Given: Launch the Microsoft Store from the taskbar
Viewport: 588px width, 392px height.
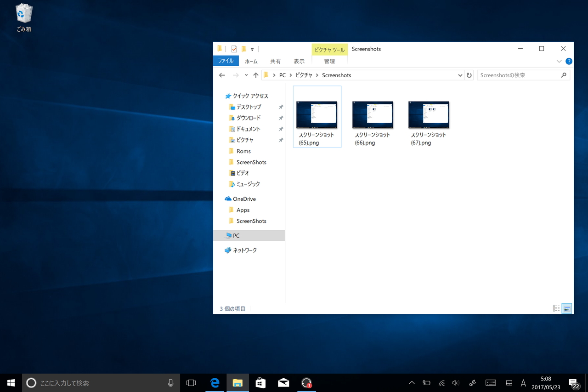Looking at the screenshot, I should [260, 382].
